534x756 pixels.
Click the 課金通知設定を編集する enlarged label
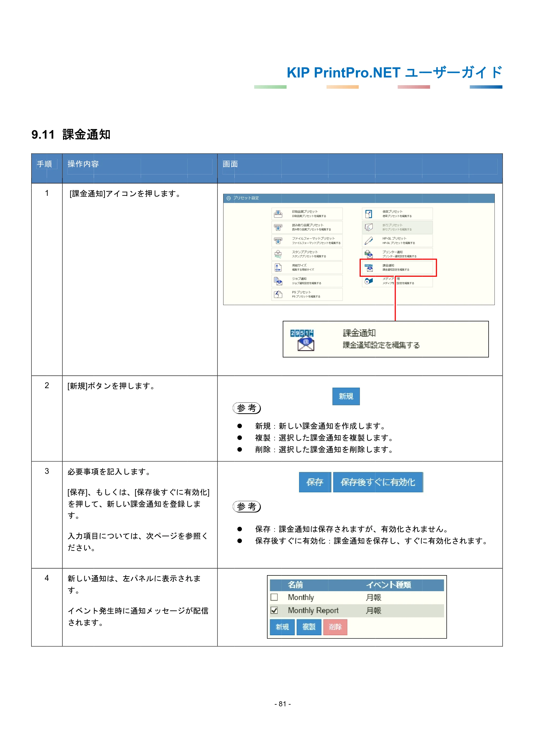click(x=381, y=345)
